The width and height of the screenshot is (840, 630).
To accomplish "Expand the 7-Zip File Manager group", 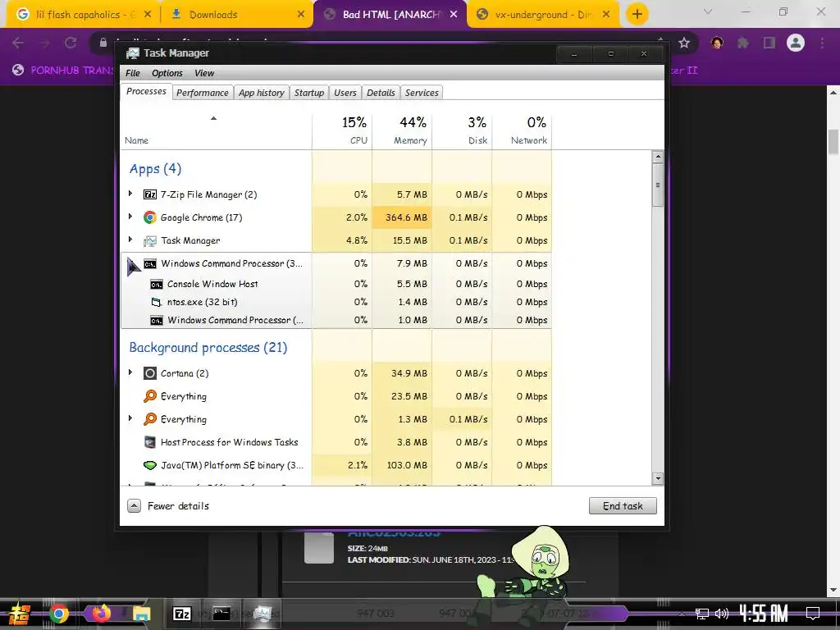I will 130,194.
